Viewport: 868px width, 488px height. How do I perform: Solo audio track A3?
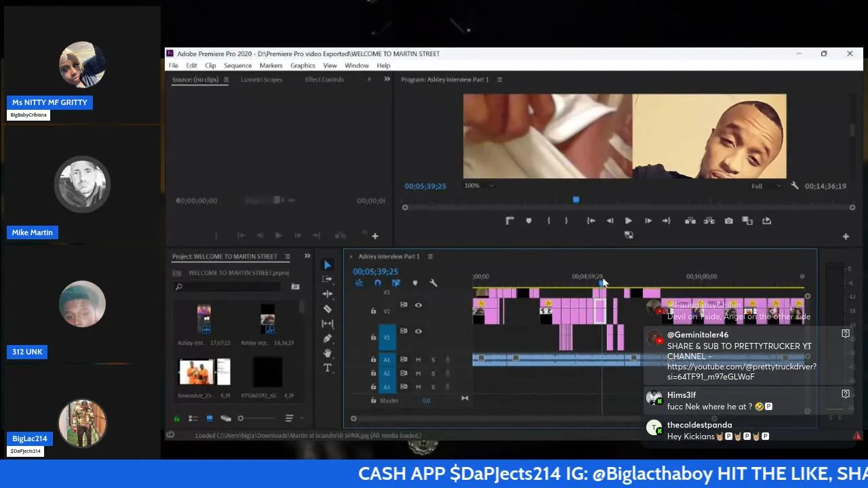tap(433, 387)
